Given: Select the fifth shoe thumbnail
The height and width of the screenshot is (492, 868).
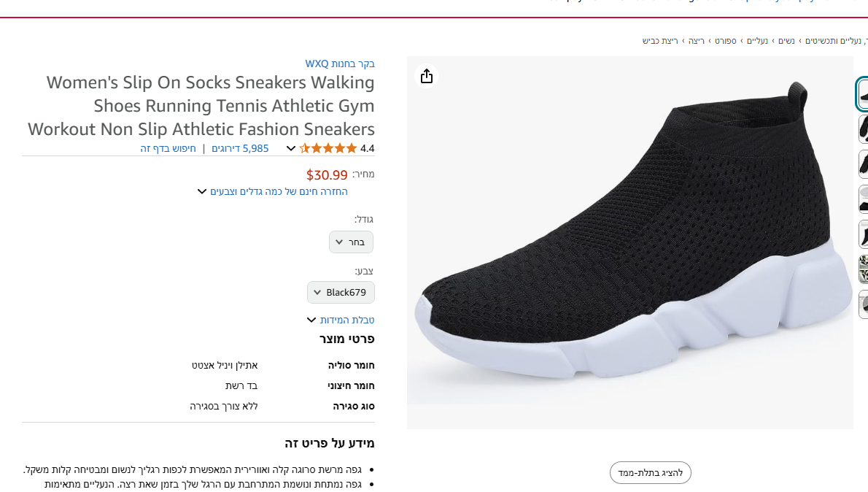Looking at the screenshot, I should point(863,234).
